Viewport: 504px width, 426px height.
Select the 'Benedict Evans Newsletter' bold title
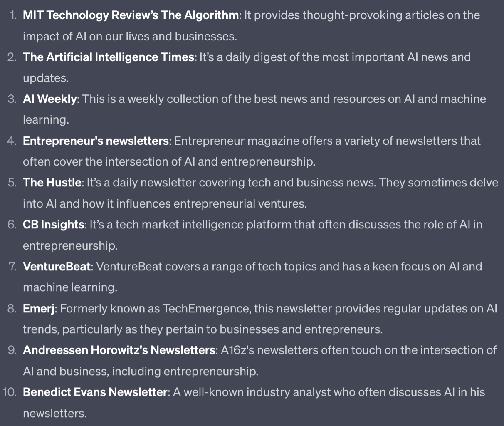[95, 392]
